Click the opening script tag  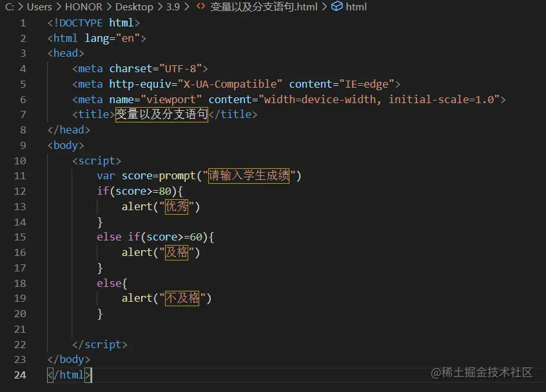(97, 161)
